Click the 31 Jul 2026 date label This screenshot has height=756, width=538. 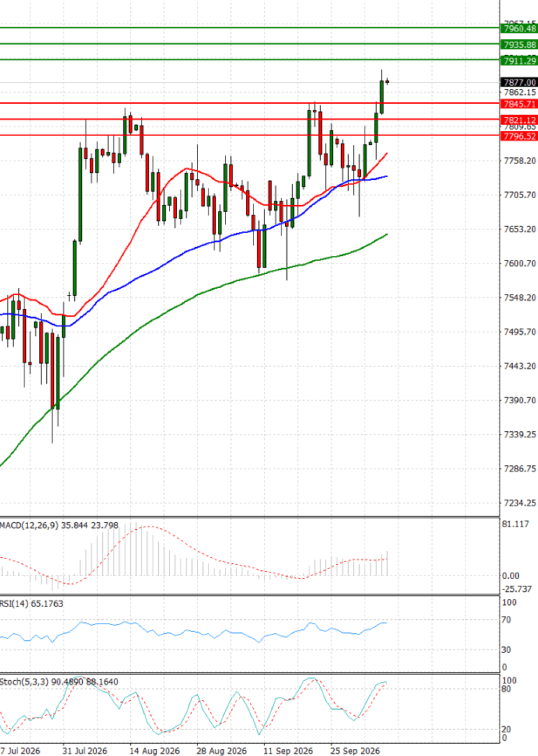point(84,751)
